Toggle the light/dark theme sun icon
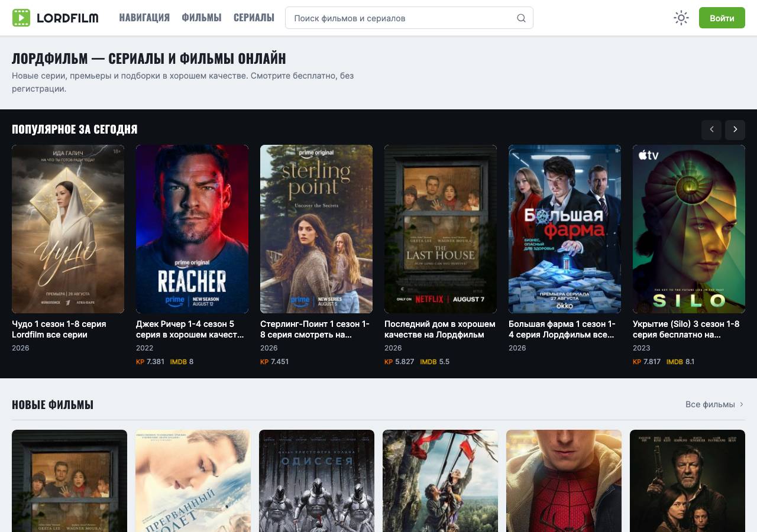The height and width of the screenshot is (532, 757). (x=681, y=18)
